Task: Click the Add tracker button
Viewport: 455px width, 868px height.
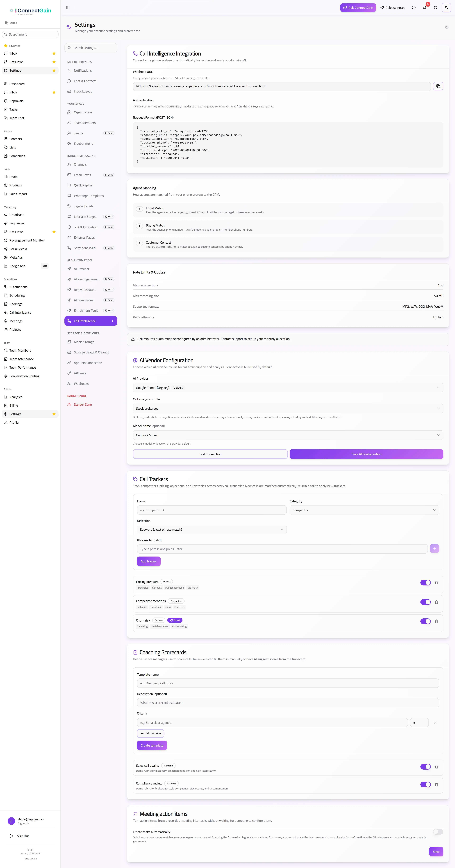Action: 149,561
